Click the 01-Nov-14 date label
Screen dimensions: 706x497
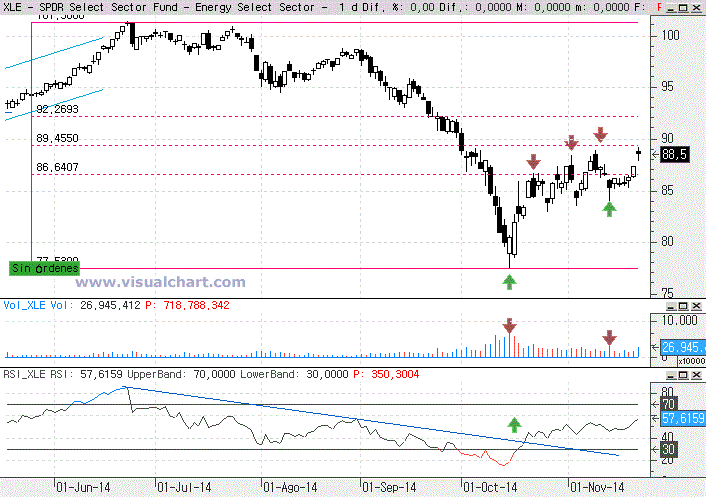[597, 488]
